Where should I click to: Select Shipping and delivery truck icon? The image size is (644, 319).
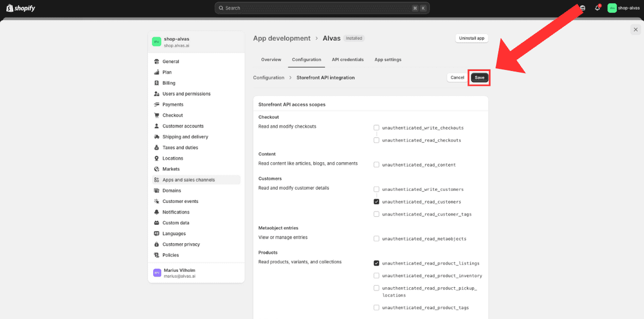tap(157, 137)
